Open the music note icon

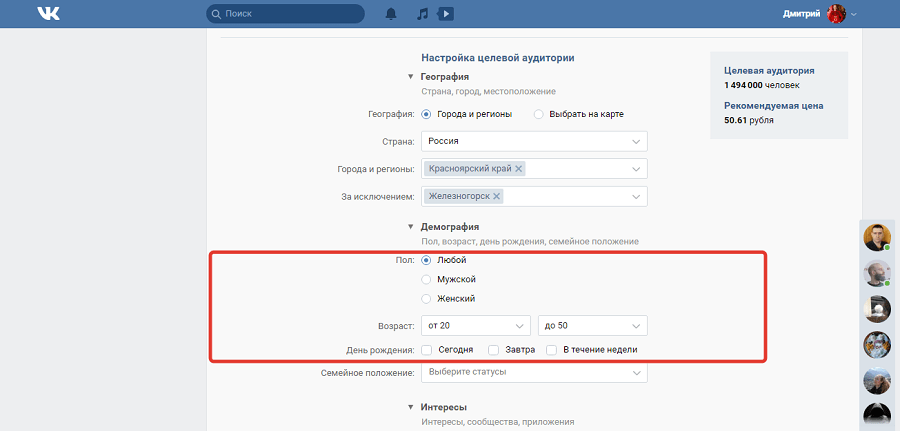(422, 14)
